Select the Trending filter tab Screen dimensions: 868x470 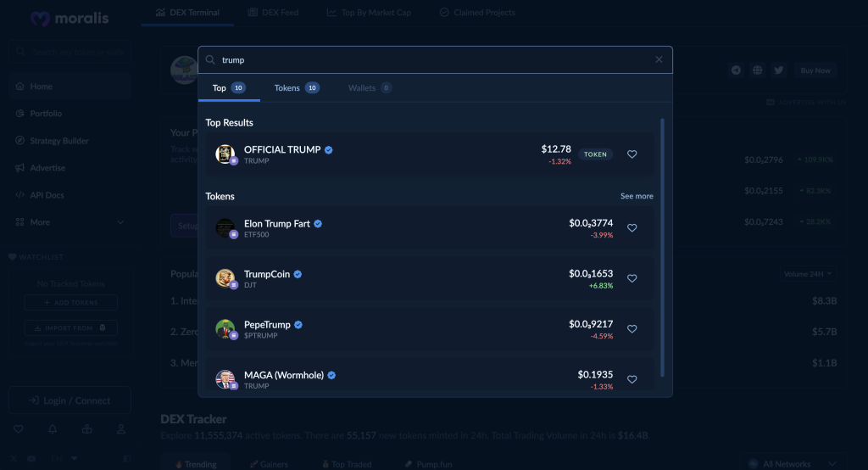(x=196, y=464)
